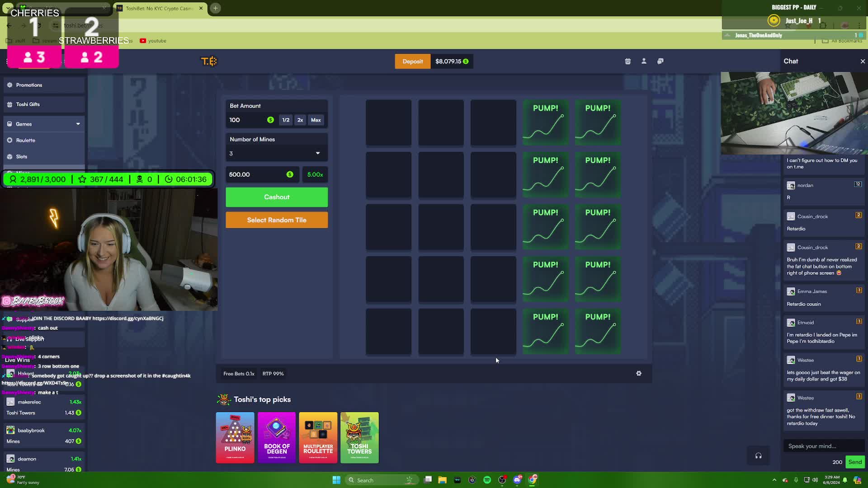868x488 pixels.
Task: Set bet to Max
Action: click(316, 120)
